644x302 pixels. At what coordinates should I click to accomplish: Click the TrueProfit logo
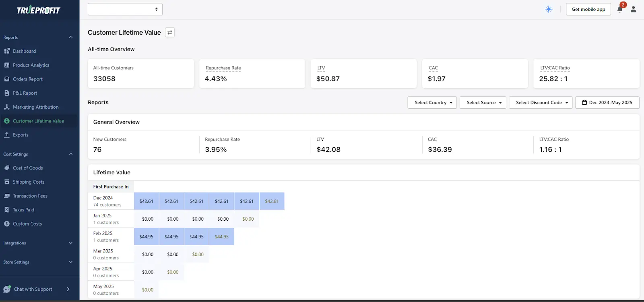click(x=39, y=10)
